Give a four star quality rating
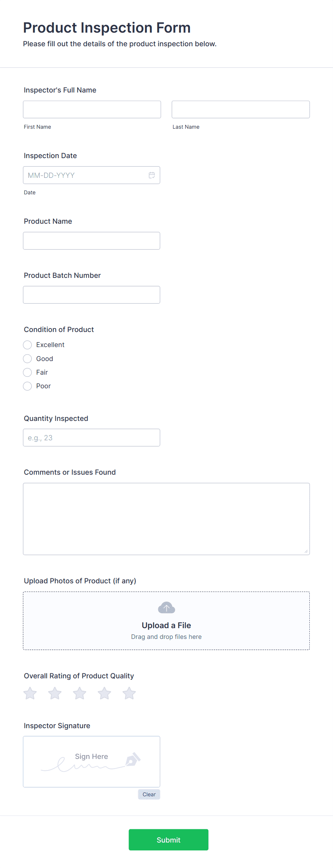Screen dimensions: 333x868 click(x=104, y=693)
